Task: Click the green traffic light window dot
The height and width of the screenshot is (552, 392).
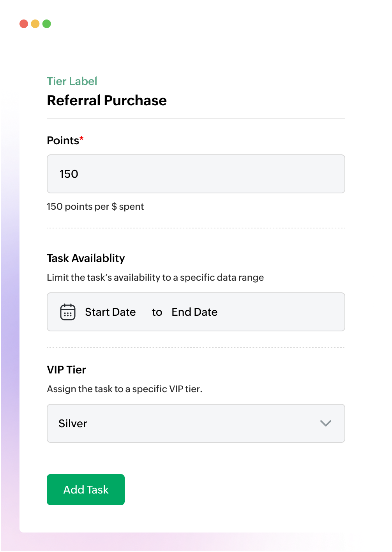Action: [46, 23]
